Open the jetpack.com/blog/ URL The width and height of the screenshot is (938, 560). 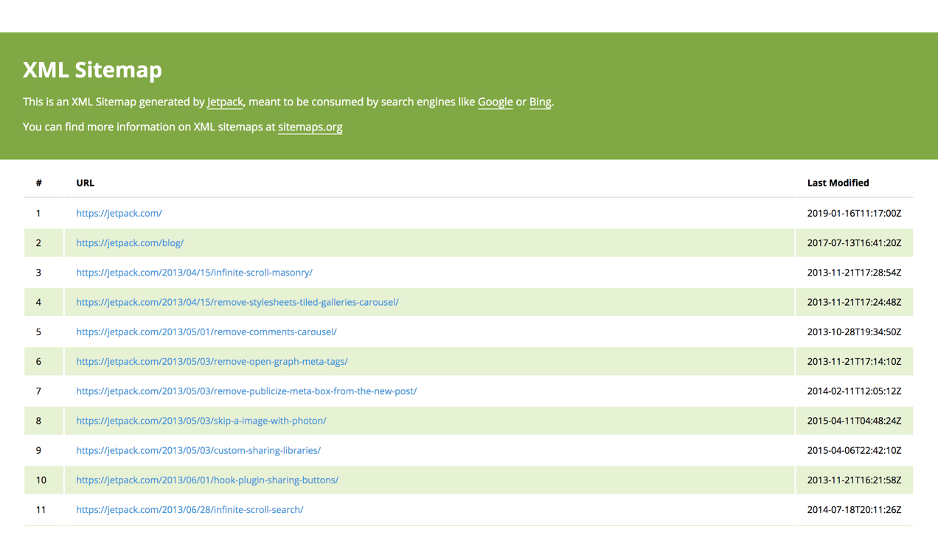point(130,242)
